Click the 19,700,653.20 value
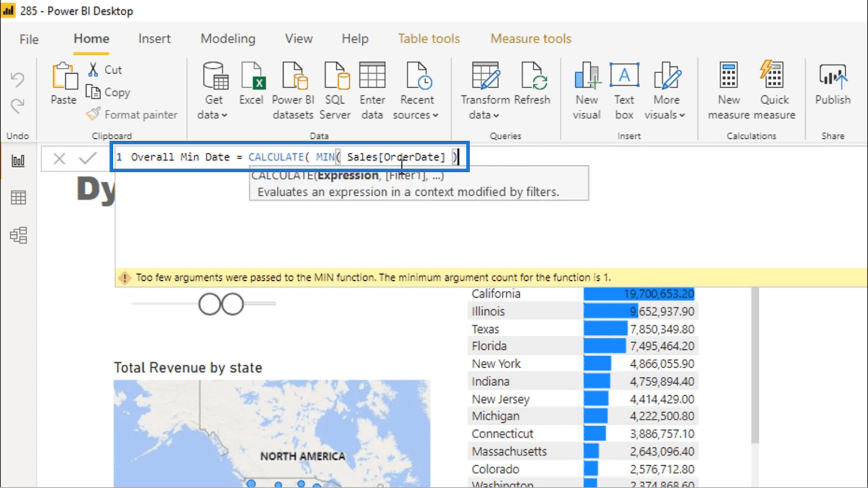Image resolution: width=868 pixels, height=488 pixels. 659,294
